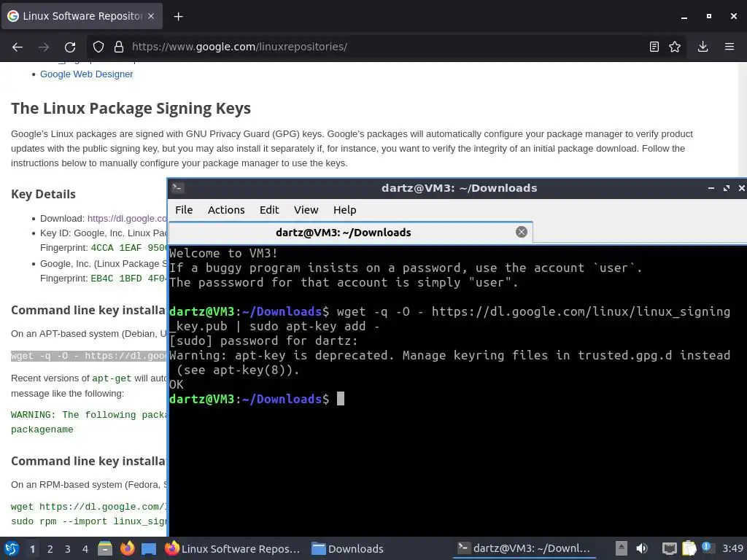
Task: Open the volume speaker tray icon
Action: 642,548
